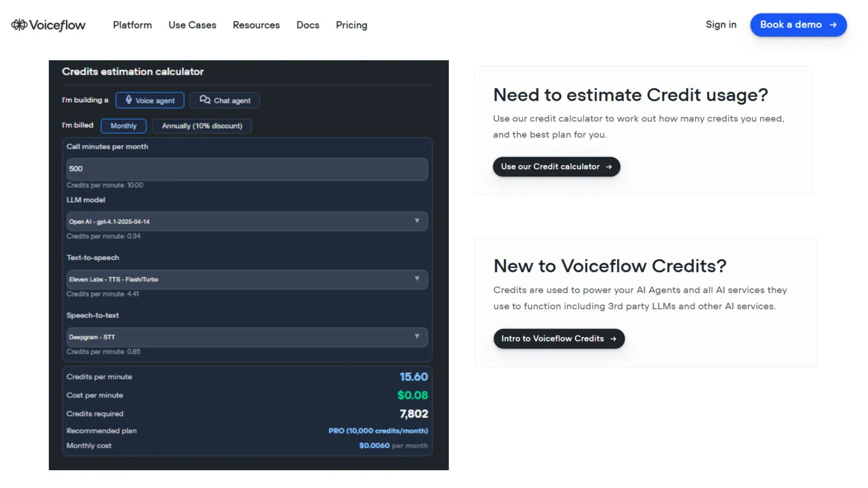Select Monthly billing option
This screenshot has height=488, width=868.
click(x=123, y=126)
